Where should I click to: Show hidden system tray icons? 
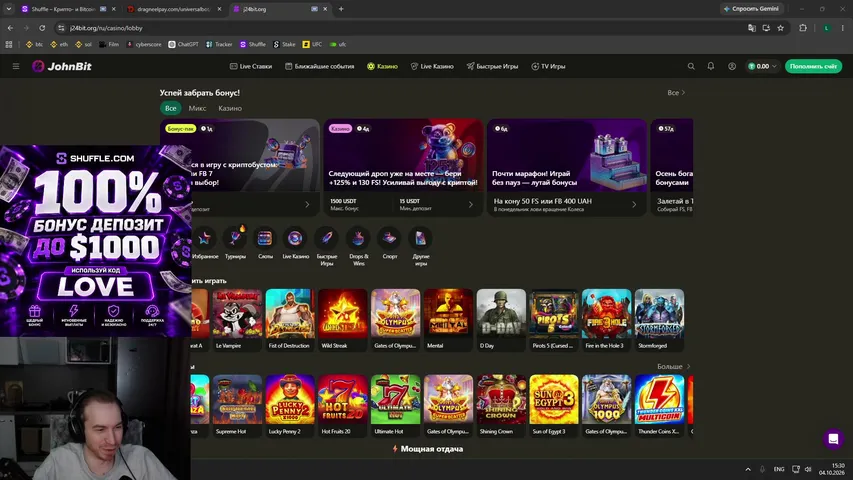748,469
